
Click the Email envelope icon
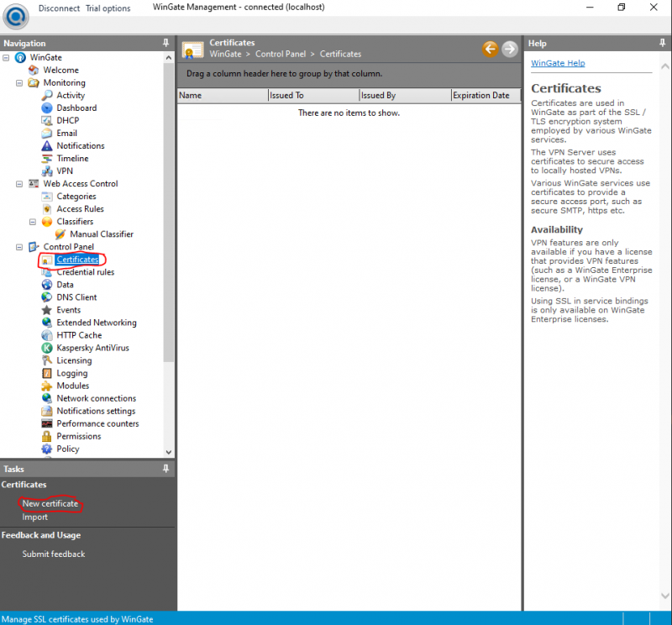[47, 134]
